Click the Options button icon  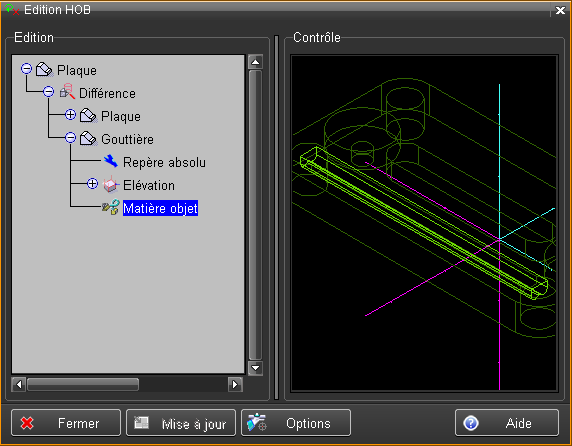coord(257,423)
